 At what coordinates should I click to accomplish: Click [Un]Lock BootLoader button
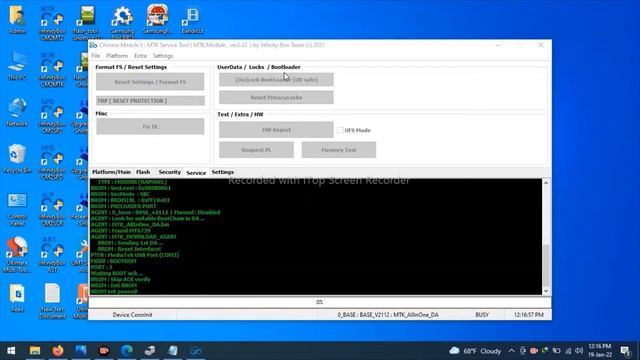tap(276, 80)
